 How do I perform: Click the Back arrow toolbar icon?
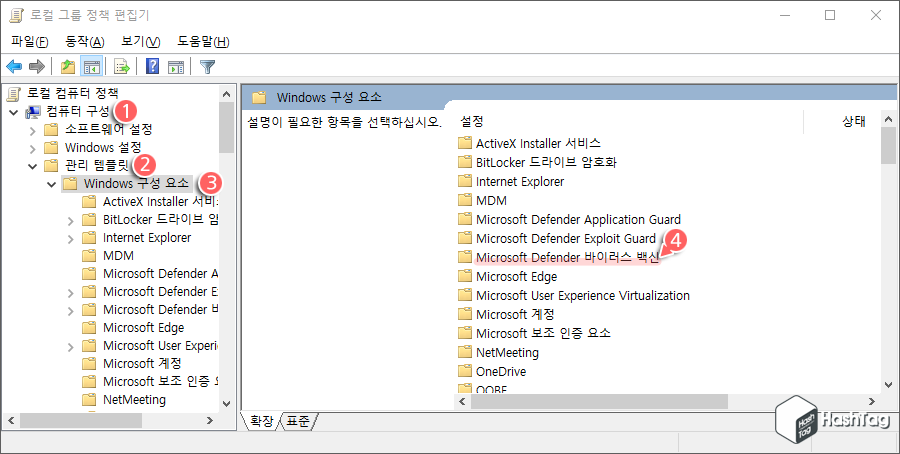click(14, 67)
